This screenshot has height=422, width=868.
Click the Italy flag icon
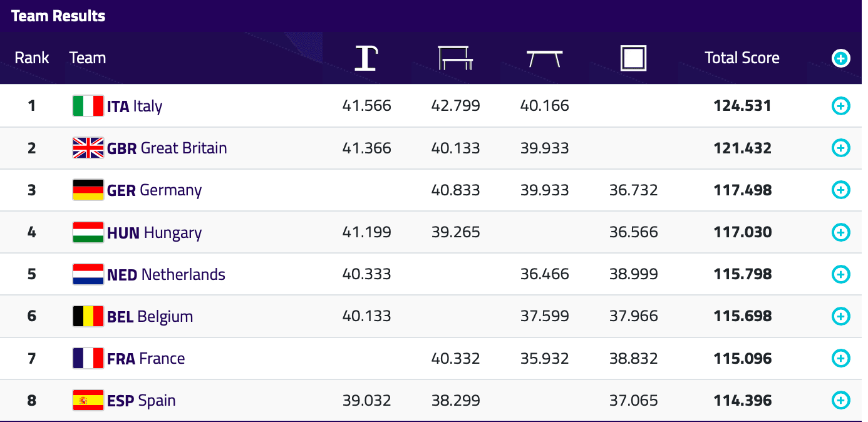coord(88,106)
